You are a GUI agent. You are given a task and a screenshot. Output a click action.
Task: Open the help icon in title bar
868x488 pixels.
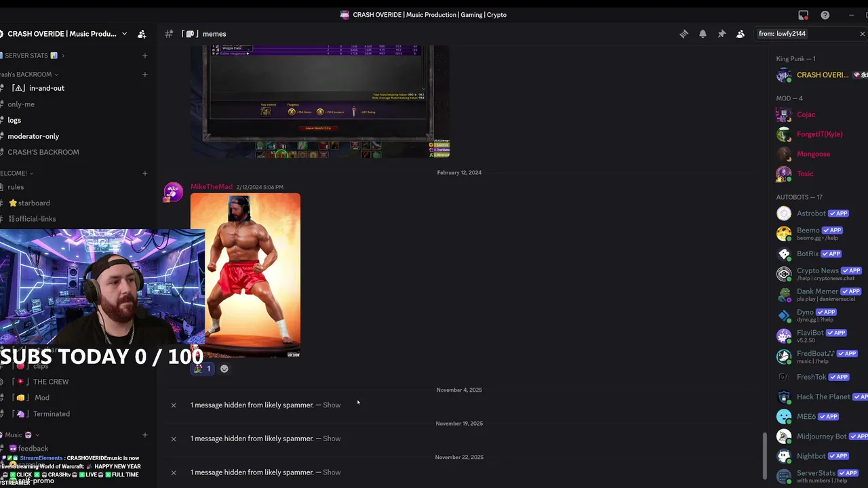point(825,15)
